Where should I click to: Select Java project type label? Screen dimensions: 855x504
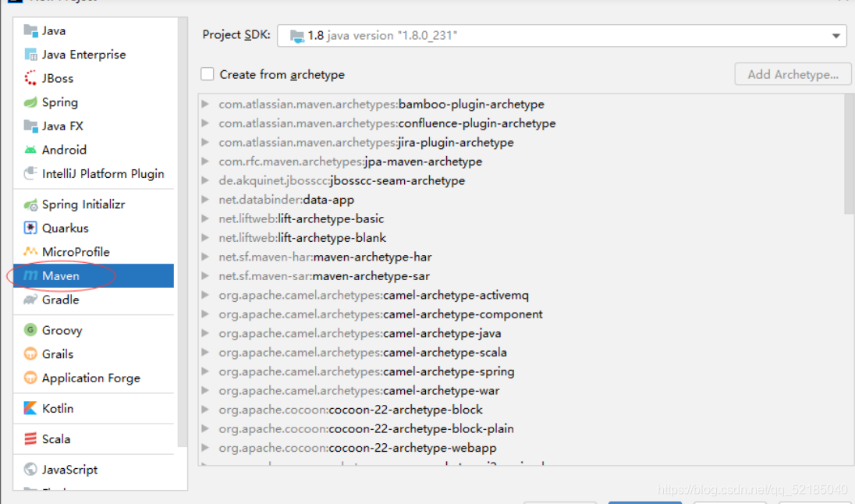(53, 31)
